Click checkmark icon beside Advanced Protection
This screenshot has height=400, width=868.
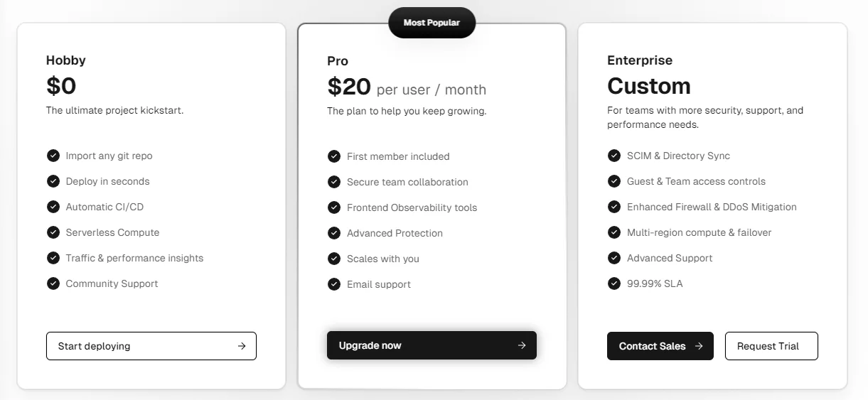click(x=334, y=233)
